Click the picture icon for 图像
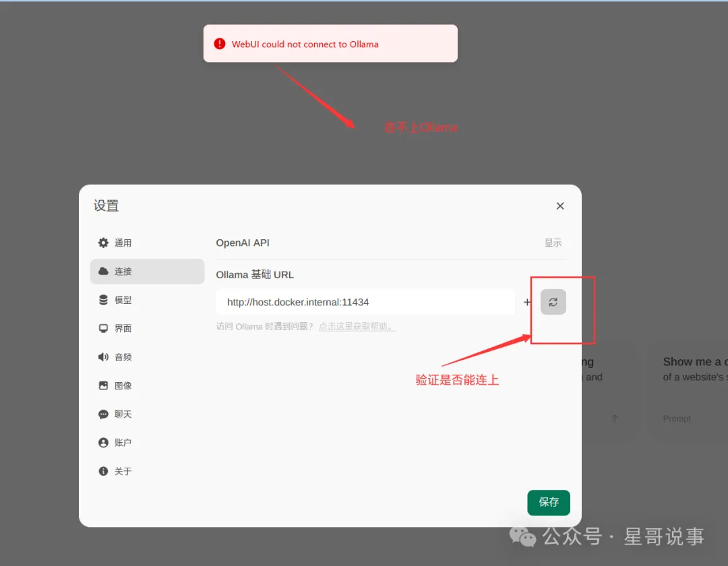This screenshot has width=728, height=566. 103,385
